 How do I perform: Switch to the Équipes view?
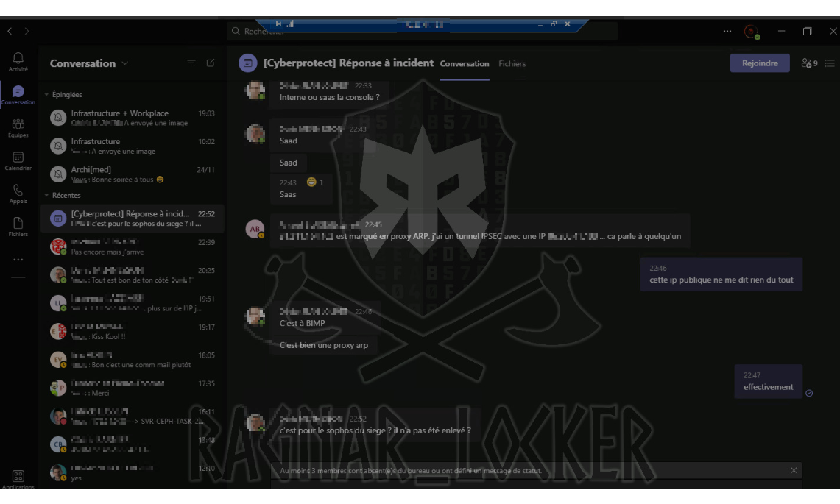pos(18,129)
